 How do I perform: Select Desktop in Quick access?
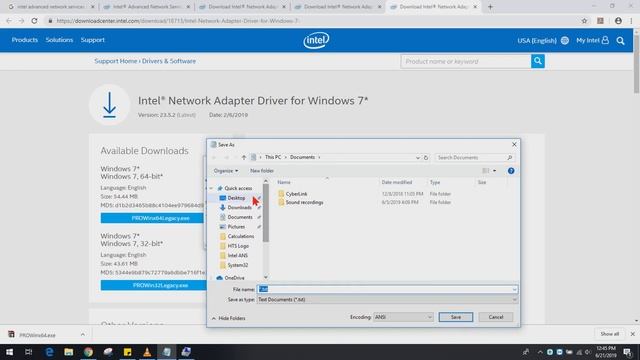(236, 198)
